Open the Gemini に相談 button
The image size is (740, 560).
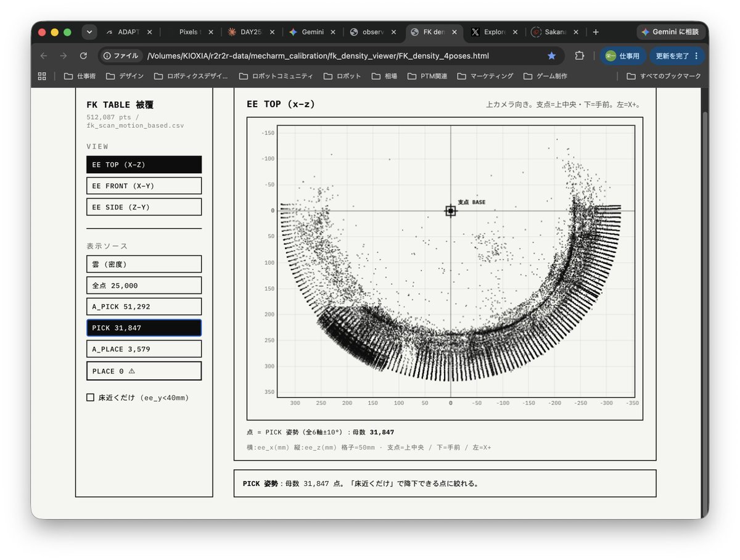(x=670, y=32)
